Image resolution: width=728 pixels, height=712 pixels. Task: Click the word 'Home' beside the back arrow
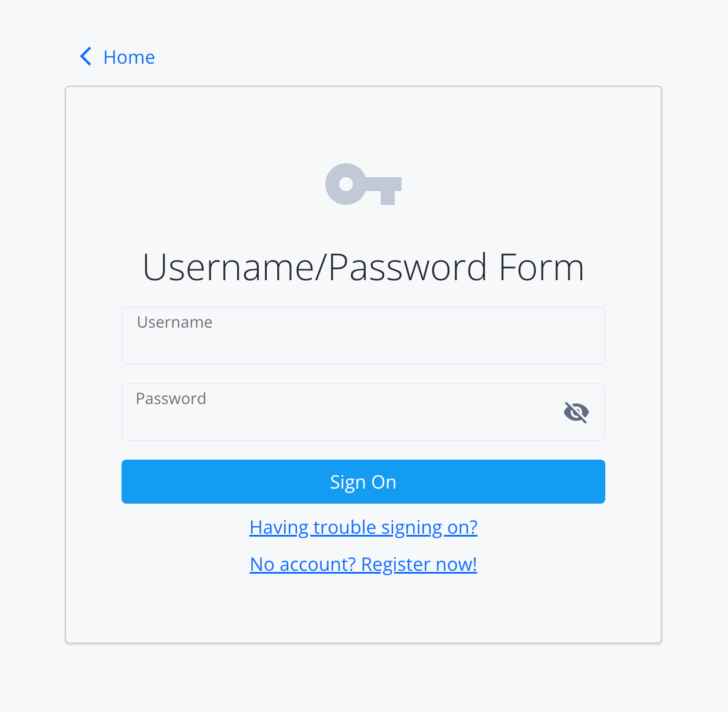click(x=129, y=57)
